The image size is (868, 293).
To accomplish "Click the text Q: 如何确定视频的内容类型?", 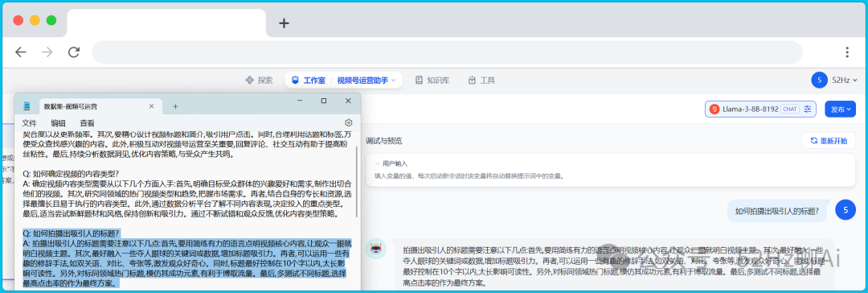I will (72, 173).
